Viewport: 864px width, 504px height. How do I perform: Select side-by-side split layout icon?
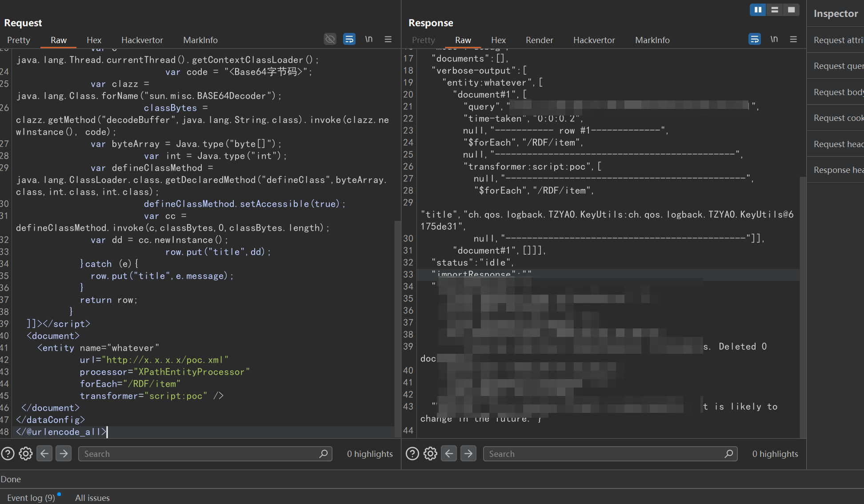[758, 9]
